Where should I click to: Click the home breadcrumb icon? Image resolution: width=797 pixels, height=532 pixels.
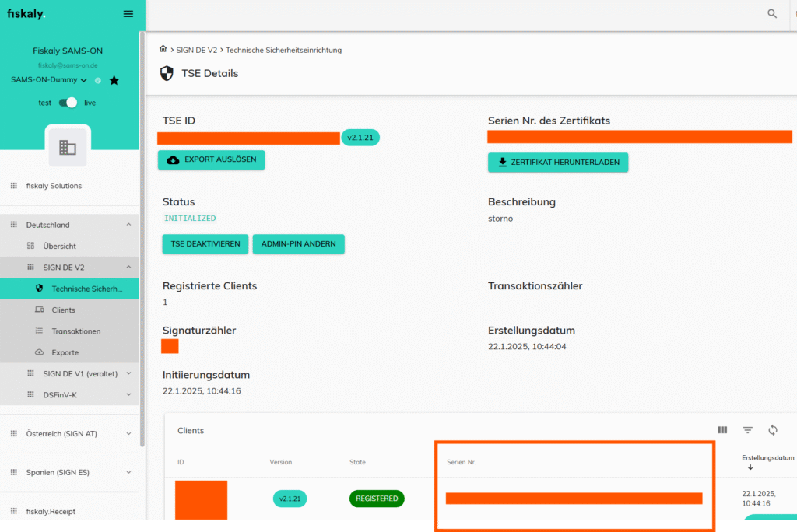163,50
